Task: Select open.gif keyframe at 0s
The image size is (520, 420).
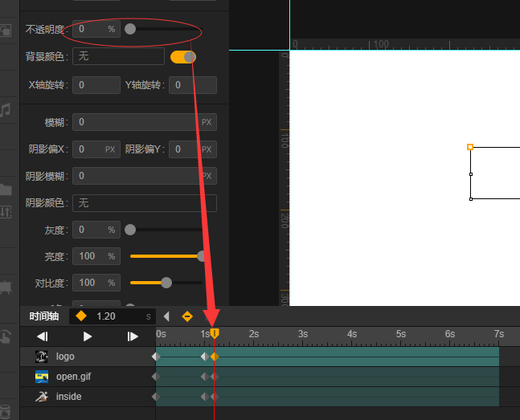Action: (156, 377)
